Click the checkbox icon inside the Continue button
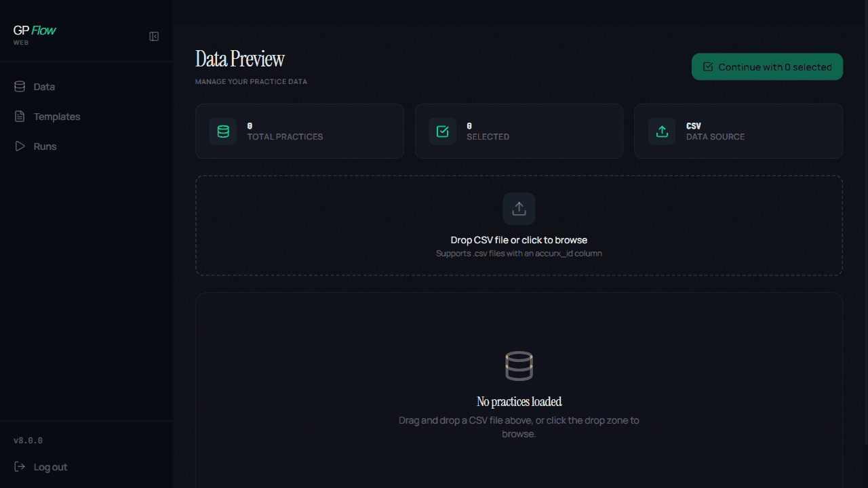 pyautogui.click(x=708, y=66)
